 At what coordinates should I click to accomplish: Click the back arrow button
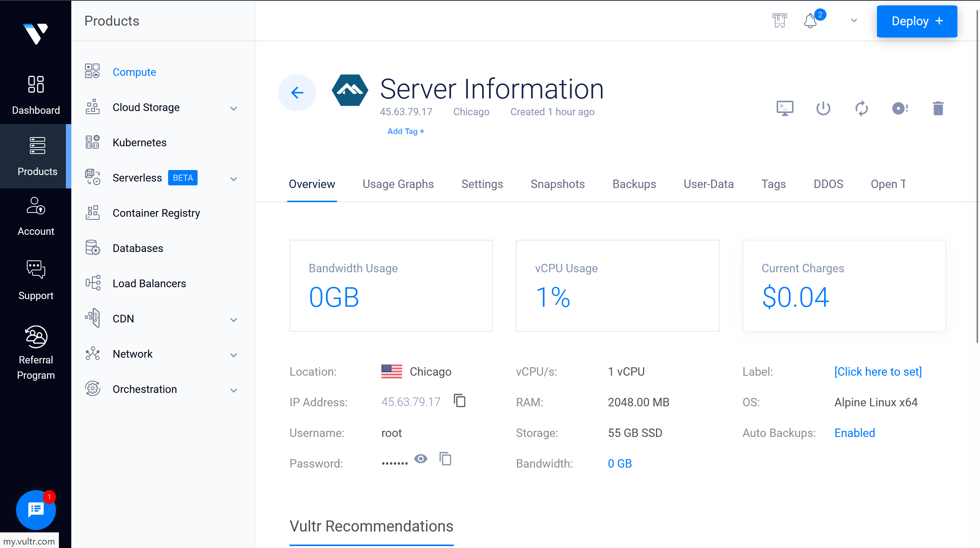(x=297, y=93)
